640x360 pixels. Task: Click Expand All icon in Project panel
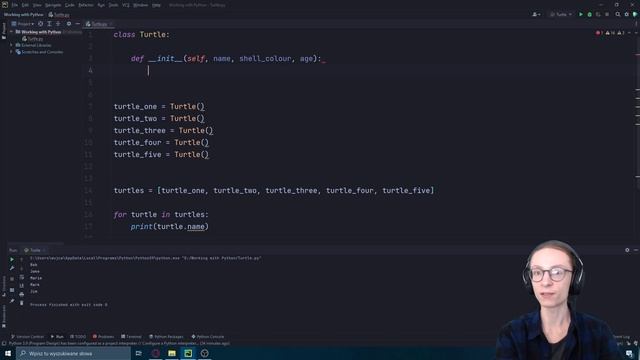[49, 24]
